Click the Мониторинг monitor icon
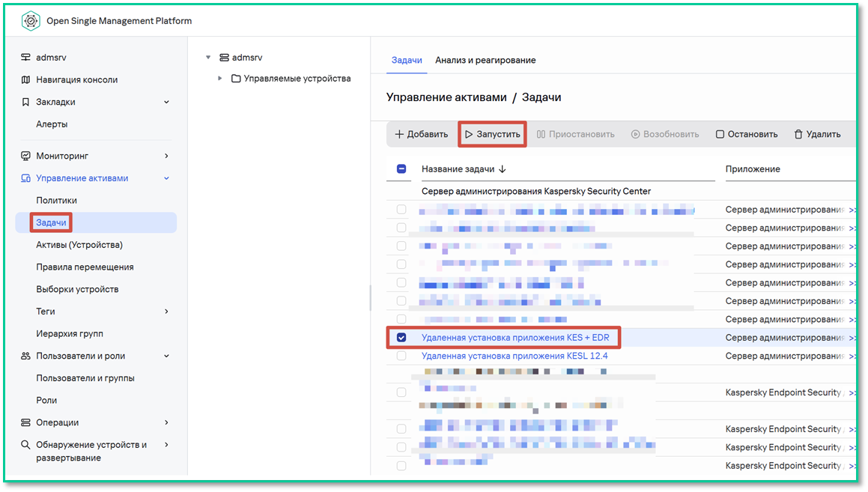The image size is (868, 492). tap(25, 156)
